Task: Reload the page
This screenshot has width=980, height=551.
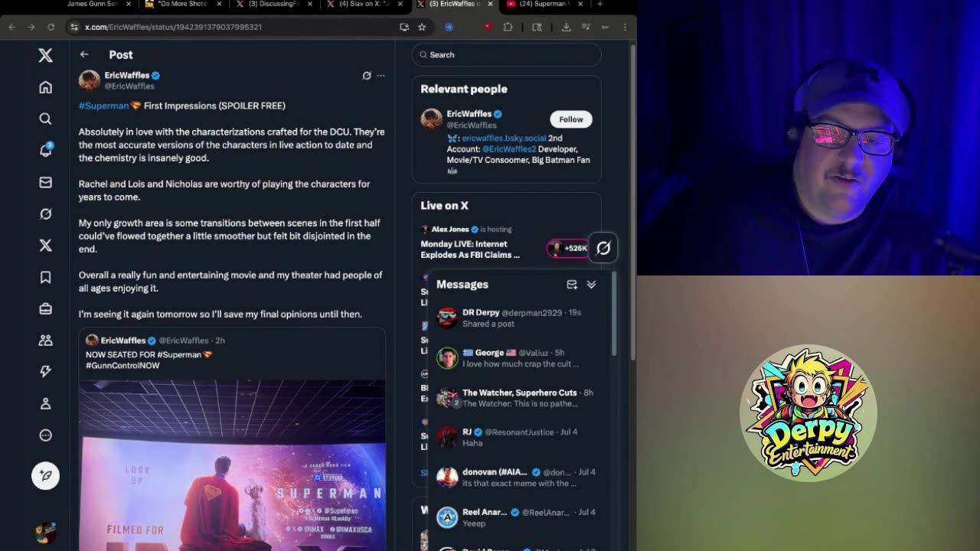Action: point(51,27)
